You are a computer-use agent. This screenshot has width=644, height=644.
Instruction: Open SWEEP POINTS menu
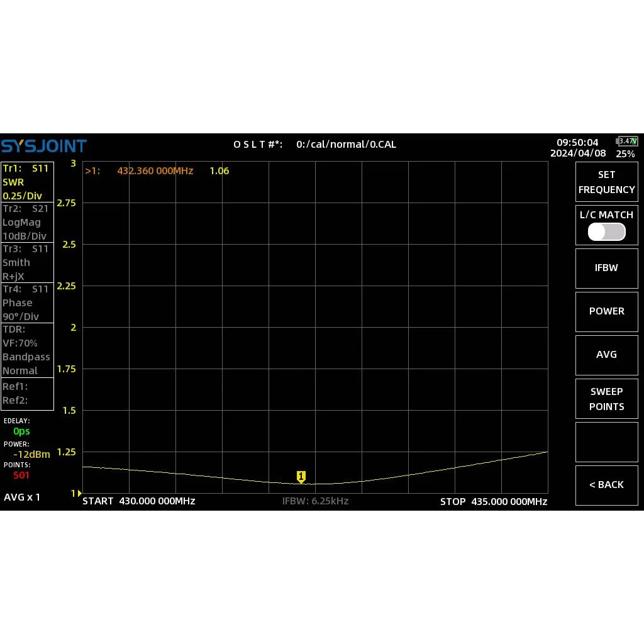tap(606, 399)
